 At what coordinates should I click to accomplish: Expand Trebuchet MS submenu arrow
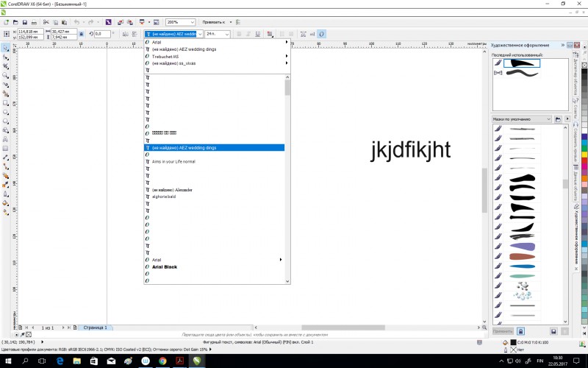click(287, 56)
